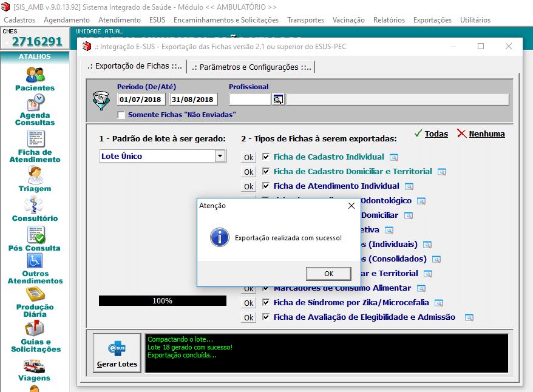
Task: Click the 100% progress bar
Action: [x=162, y=300]
